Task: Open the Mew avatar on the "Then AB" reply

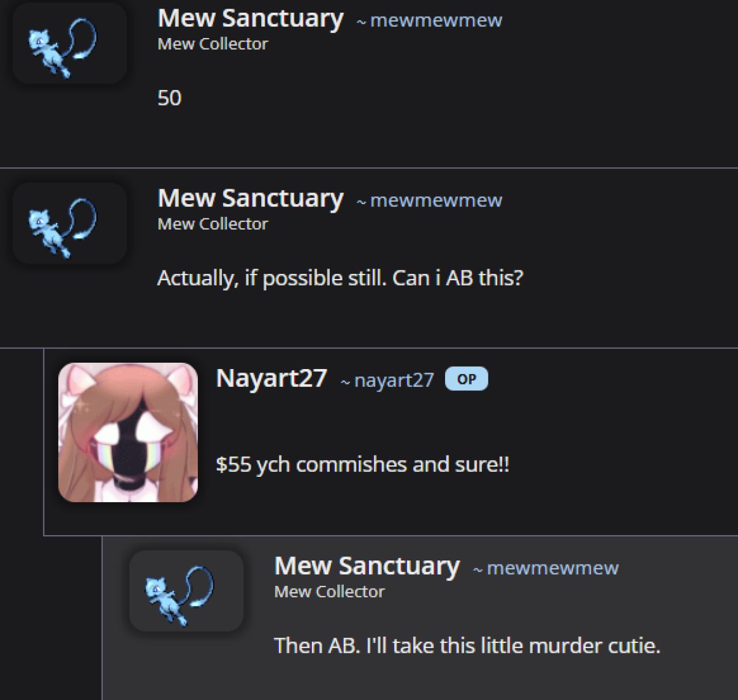Action: point(186,591)
